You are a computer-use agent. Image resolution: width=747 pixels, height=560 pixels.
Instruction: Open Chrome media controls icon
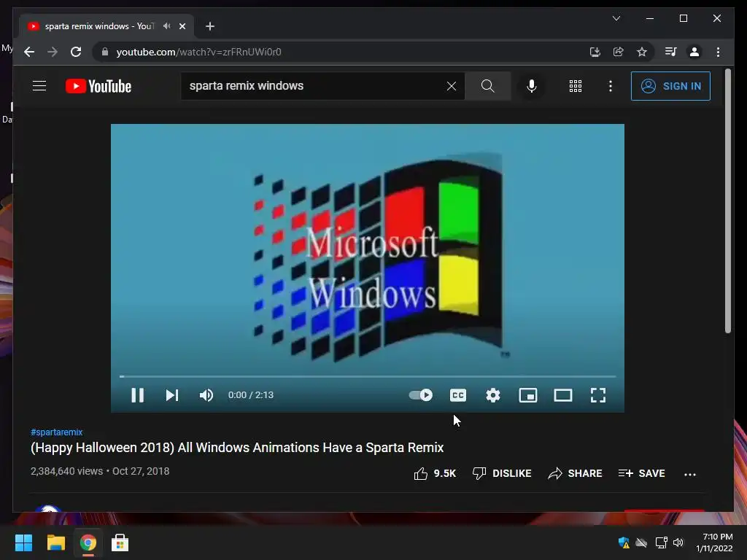click(671, 52)
